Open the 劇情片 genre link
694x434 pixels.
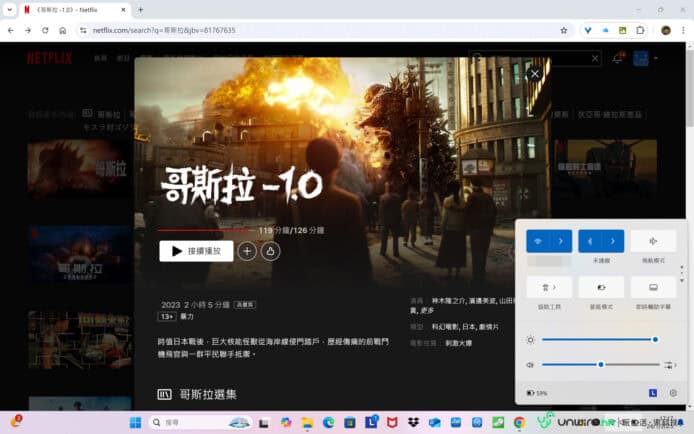point(488,327)
